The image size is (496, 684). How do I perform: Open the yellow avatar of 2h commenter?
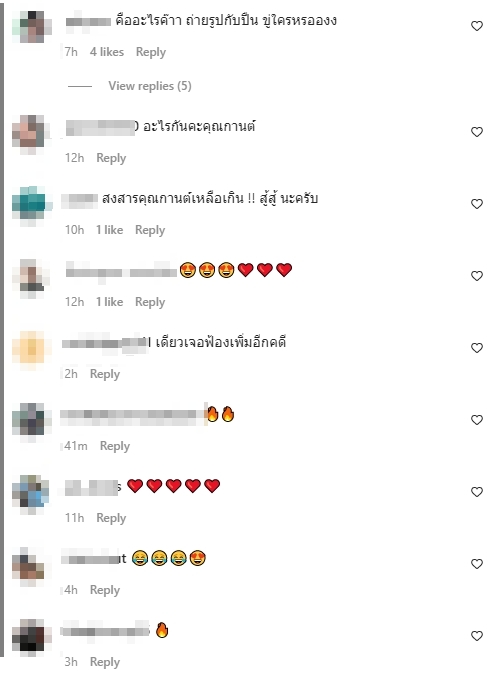pos(30,348)
